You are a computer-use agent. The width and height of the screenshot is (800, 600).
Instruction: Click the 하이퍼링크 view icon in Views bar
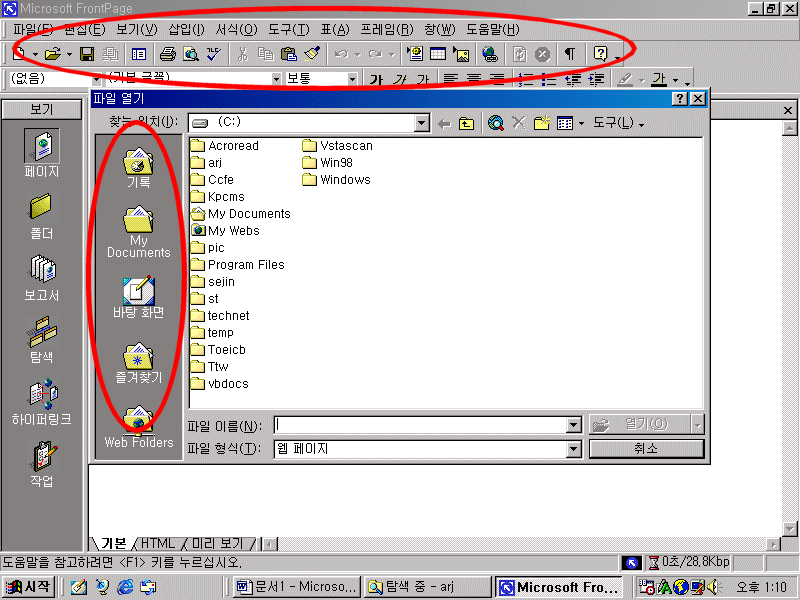pos(42,402)
